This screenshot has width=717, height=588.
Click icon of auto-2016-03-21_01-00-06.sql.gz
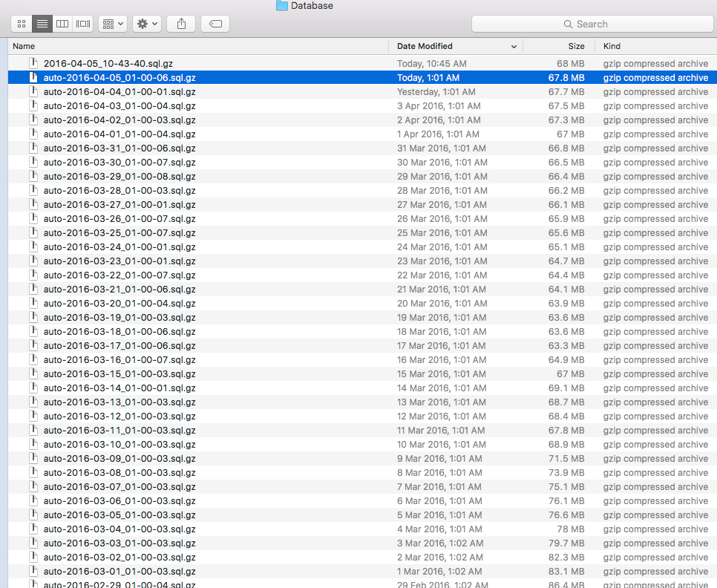tap(33, 289)
